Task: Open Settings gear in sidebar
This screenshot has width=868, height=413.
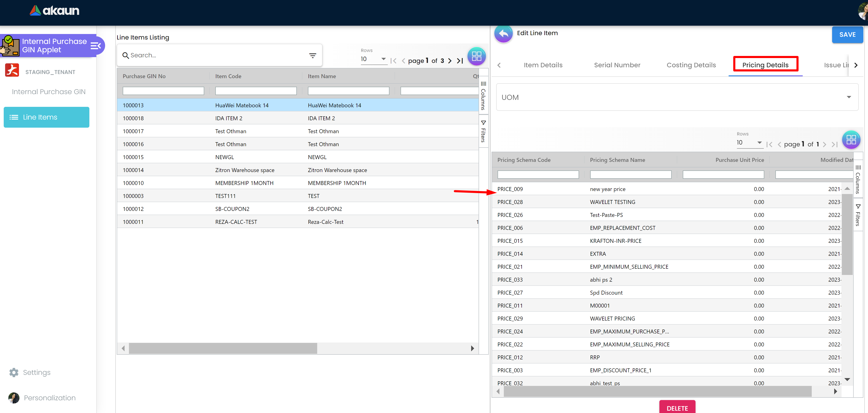Action: click(14, 372)
